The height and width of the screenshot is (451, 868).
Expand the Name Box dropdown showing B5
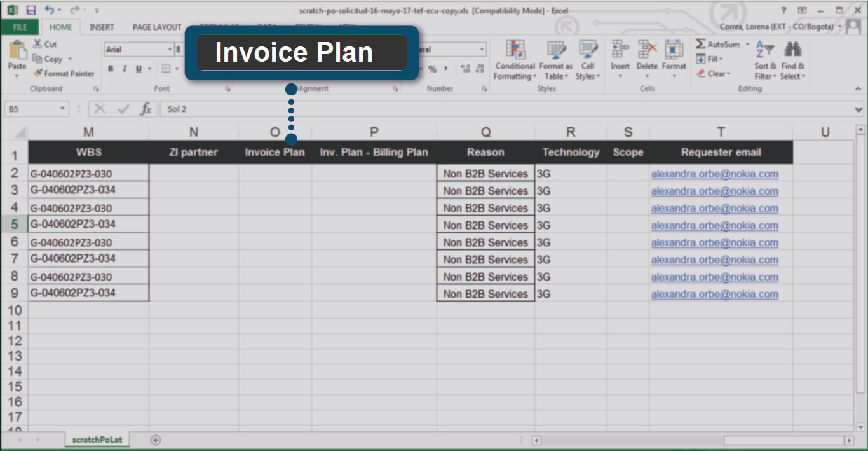coord(62,109)
